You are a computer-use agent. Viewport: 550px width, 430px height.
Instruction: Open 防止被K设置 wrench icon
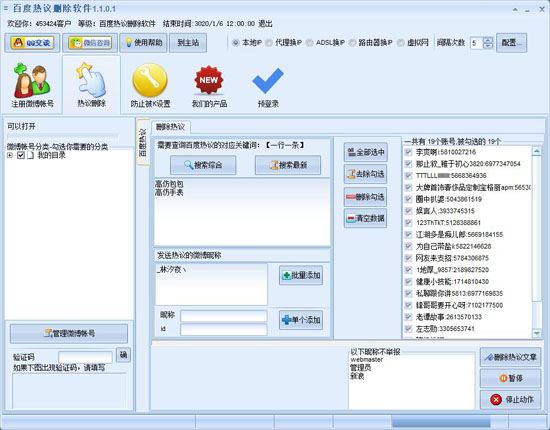point(150,80)
